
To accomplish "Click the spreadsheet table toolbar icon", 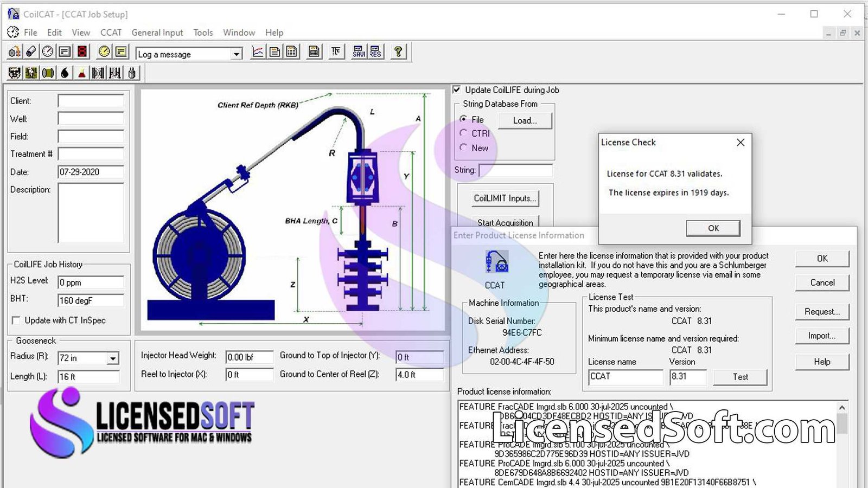I will pos(292,52).
